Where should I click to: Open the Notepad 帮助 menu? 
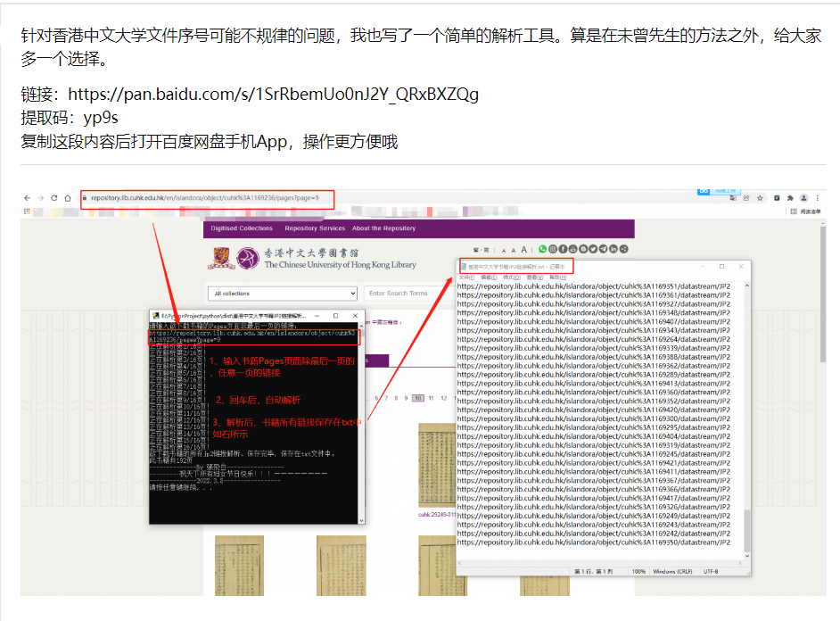pyautogui.click(x=557, y=277)
